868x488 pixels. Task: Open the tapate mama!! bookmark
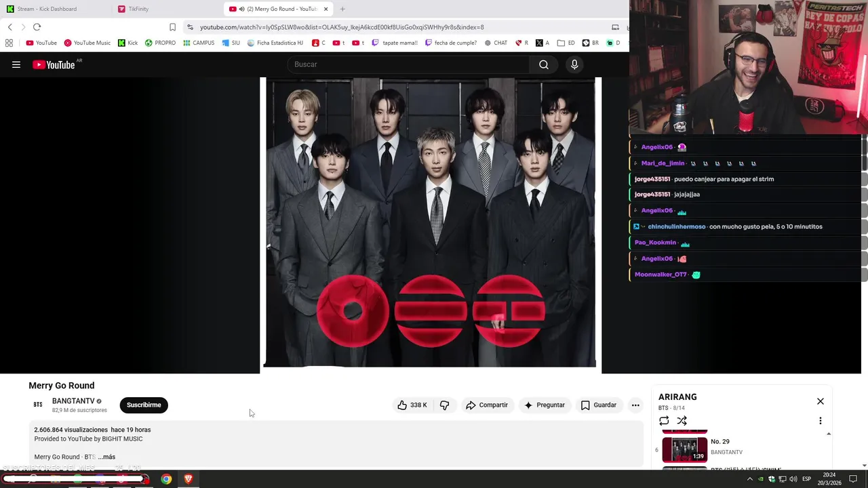coord(395,43)
